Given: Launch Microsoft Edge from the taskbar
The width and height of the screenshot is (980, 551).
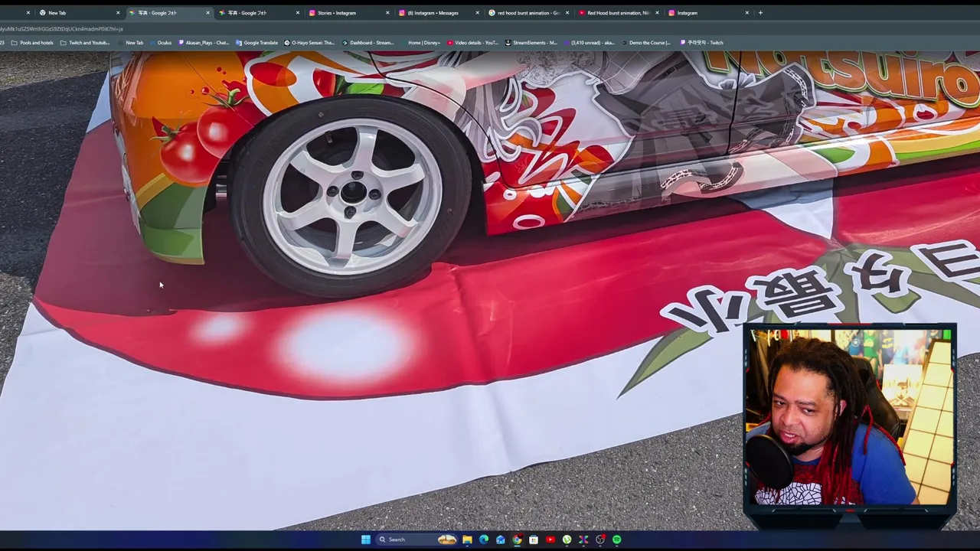Looking at the screenshot, I should (484, 540).
